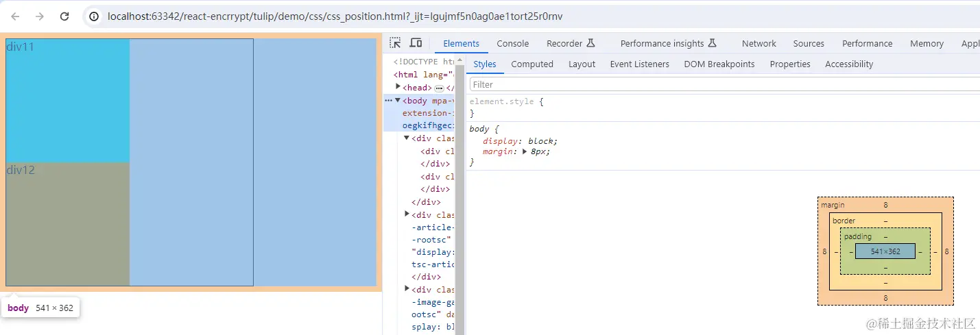Expand the head node in DOM tree
980x335 pixels.
pos(398,87)
